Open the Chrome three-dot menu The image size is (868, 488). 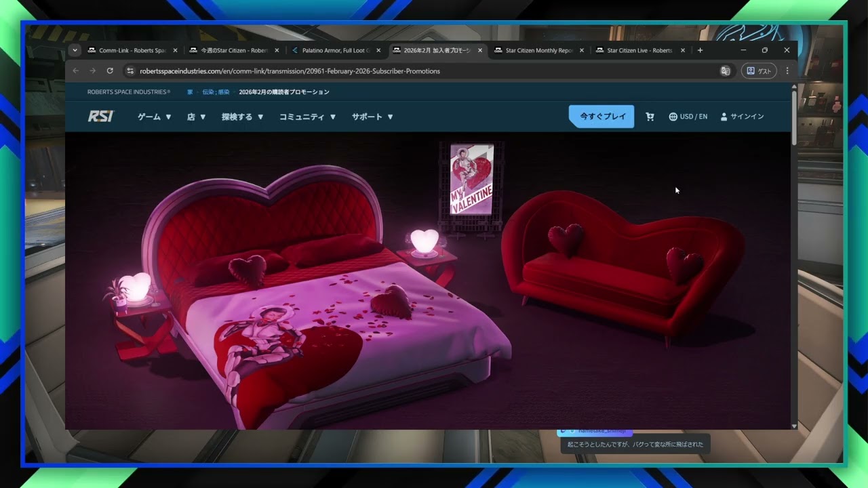[787, 70]
